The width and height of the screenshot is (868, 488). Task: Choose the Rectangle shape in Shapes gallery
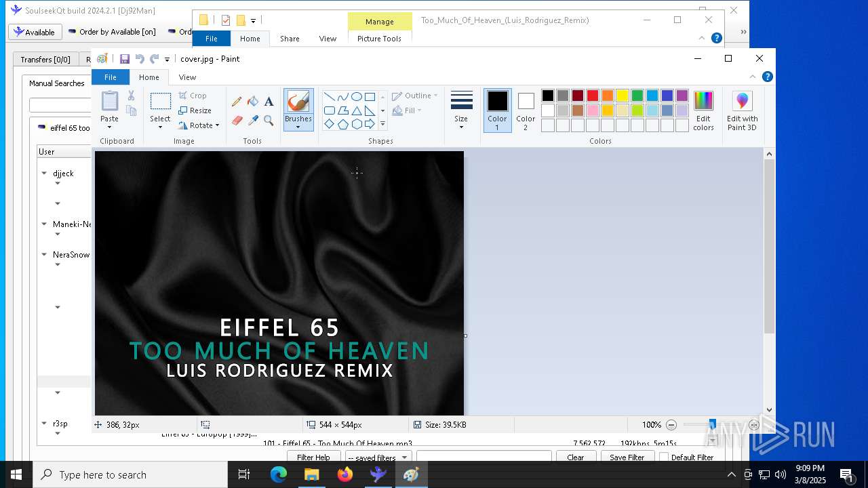370,96
